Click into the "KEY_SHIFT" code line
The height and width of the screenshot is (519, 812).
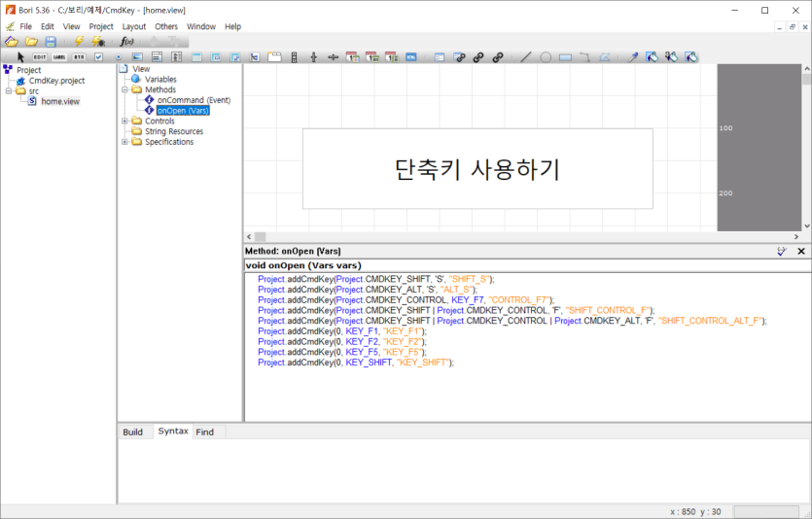[x=356, y=363]
